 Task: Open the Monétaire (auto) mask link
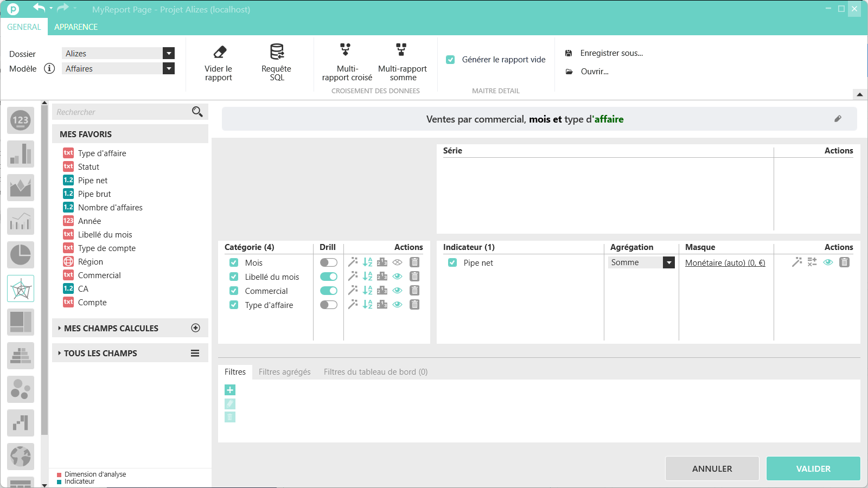pos(725,263)
